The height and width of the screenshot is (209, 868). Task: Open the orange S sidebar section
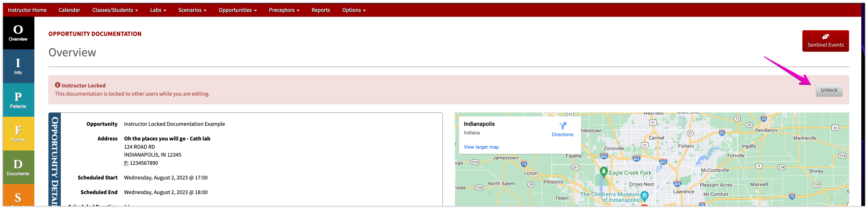tap(18, 196)
